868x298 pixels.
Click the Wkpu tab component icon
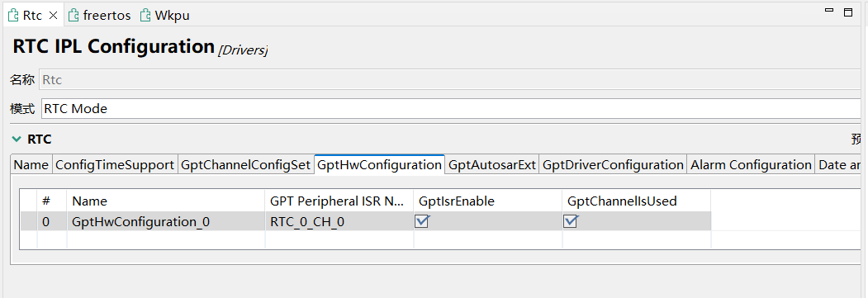pyautogui.click(x=145, y=16)
